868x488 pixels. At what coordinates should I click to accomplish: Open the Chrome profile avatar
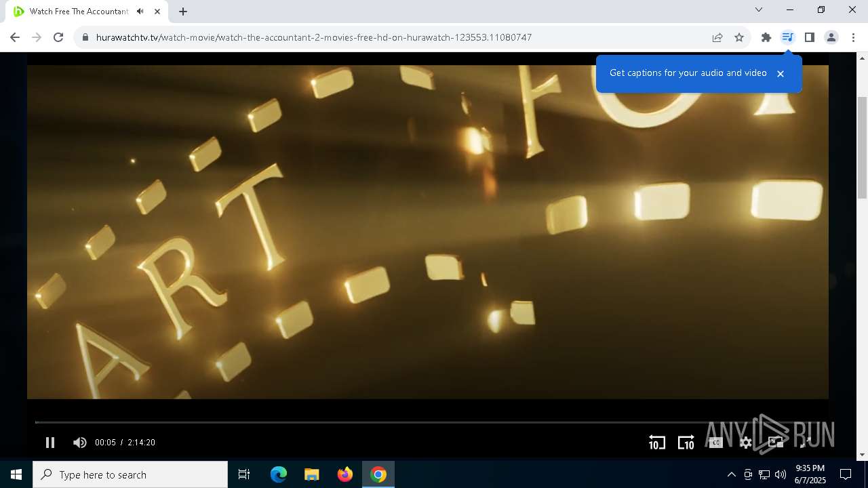(831, 37)
